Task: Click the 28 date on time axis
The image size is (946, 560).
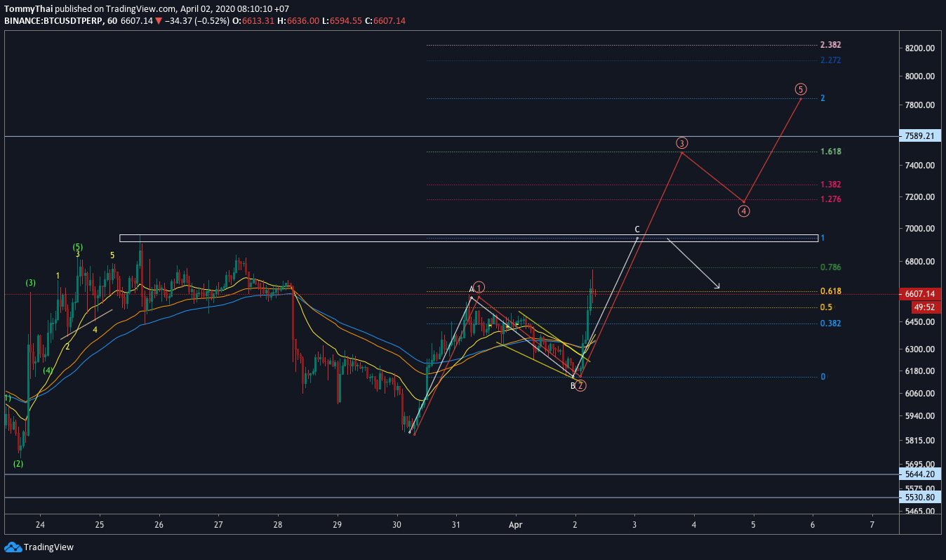Action: [278, 525]
